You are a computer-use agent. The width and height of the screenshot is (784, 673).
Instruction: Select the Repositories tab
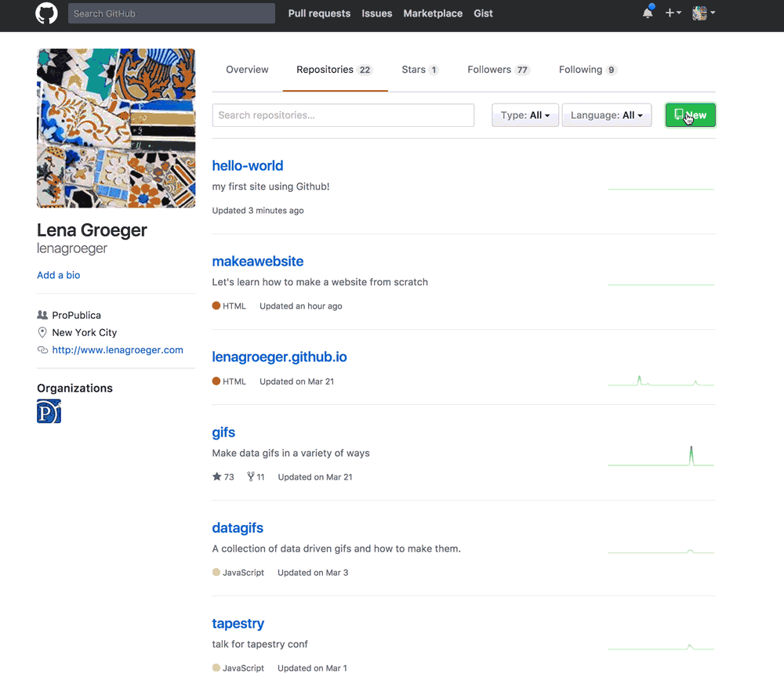335,70
